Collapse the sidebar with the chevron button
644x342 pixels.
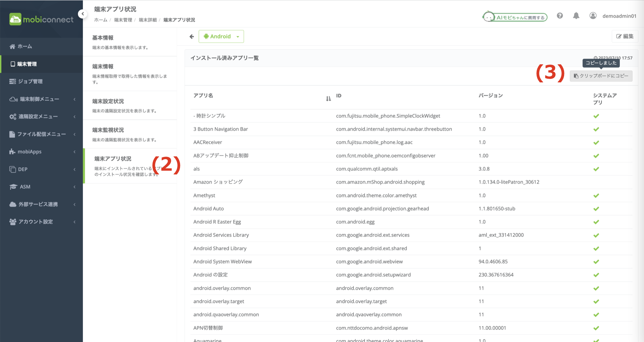tap(83, 14)
